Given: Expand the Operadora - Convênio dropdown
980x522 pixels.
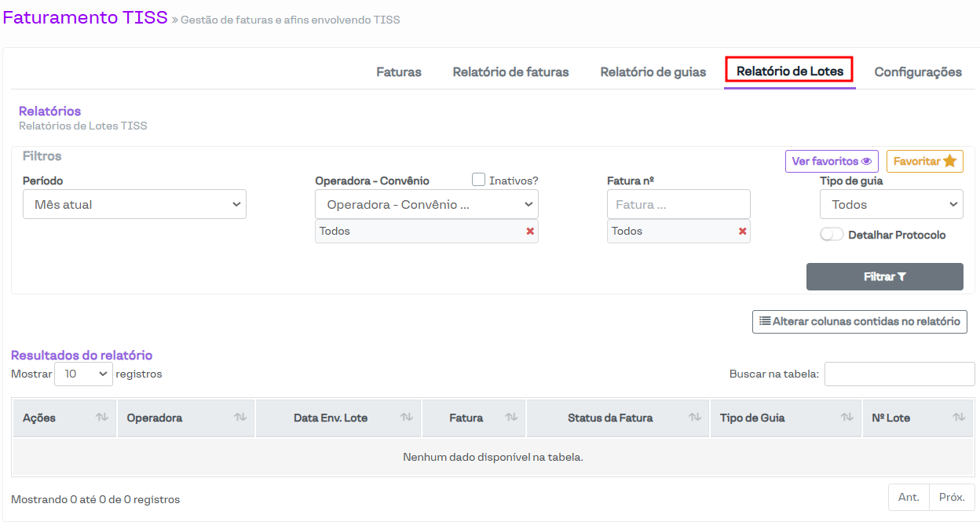Looking at the screenshot, I should coord(426,204).
